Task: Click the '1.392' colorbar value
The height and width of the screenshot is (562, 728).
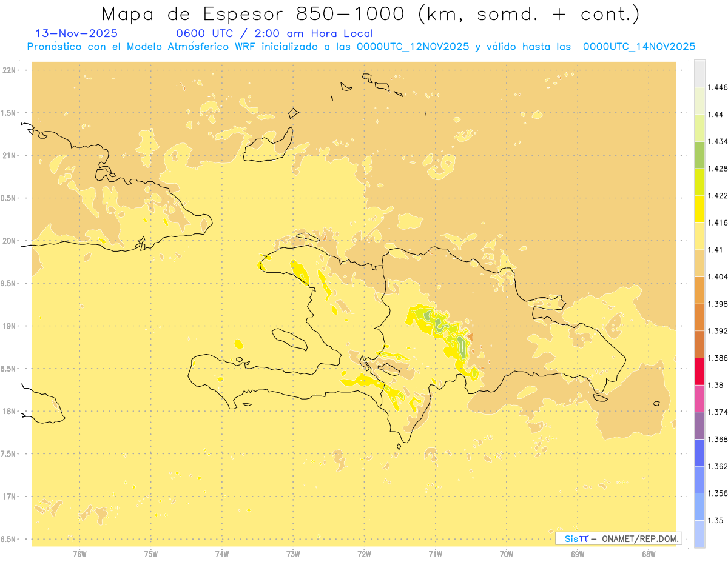Action: (718, 331)
